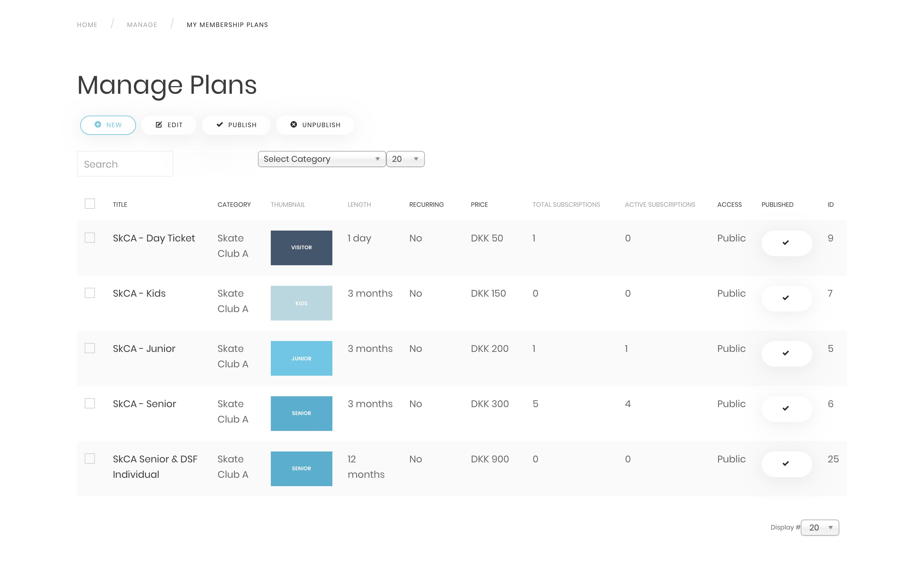The image size is (924, 578).
Task: Click the price DKK 50
Action: pos(487,238)
